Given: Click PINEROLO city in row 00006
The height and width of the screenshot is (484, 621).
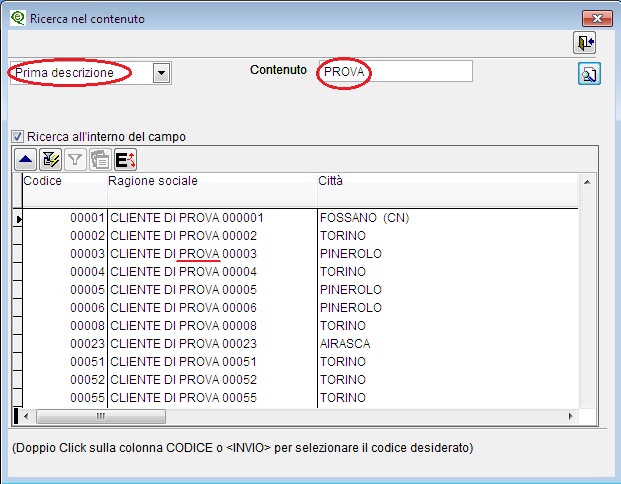Looking at the screenshot, I should tap(448, 308).
